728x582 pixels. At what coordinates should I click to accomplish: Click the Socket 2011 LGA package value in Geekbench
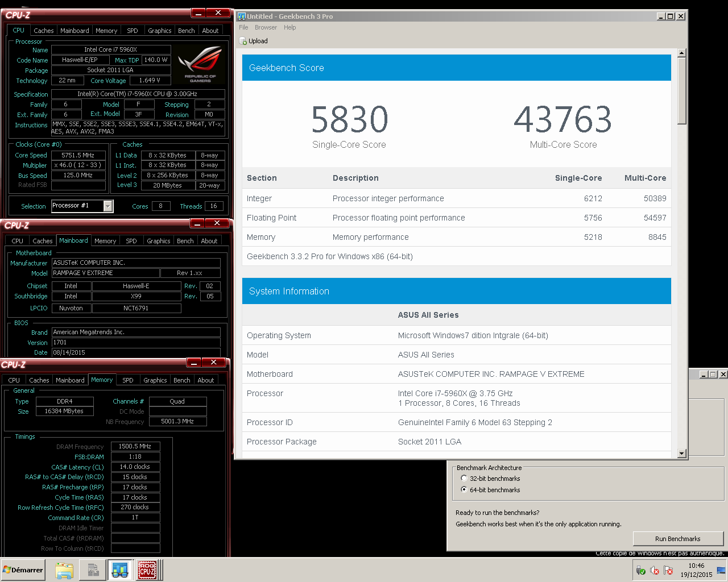(429, 442)
